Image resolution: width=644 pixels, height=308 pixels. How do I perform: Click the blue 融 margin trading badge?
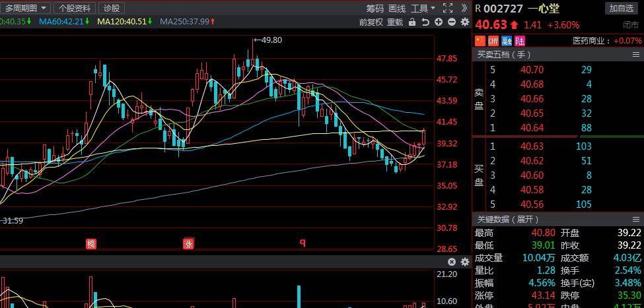pyautogui.click(x=507, y=41)
